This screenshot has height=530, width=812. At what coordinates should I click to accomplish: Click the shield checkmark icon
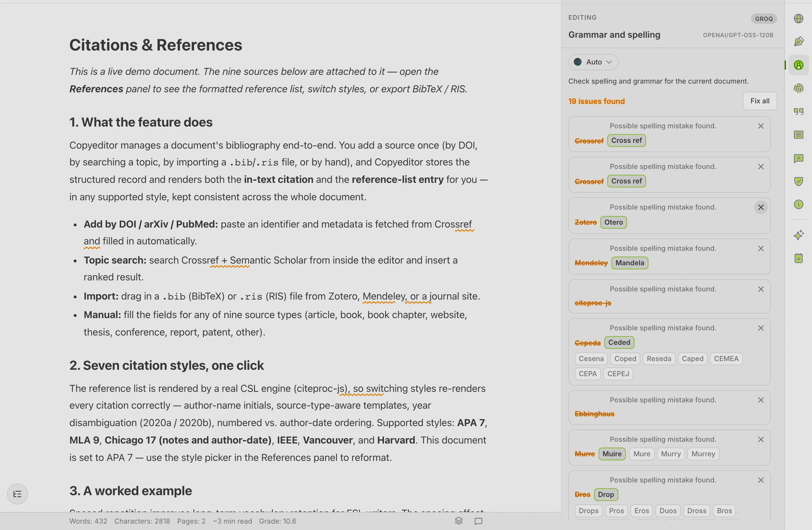pyautogui.click(x=798, y=181)
